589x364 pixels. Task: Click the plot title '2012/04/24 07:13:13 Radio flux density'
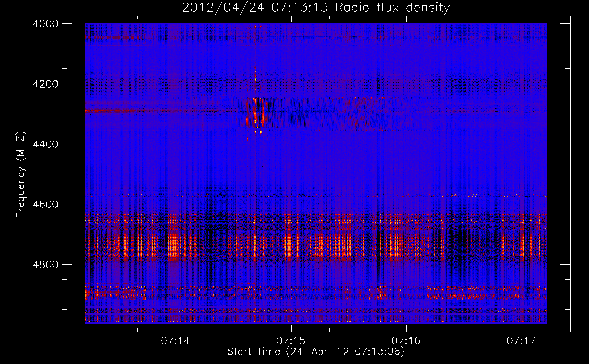(x=316, y=7)
